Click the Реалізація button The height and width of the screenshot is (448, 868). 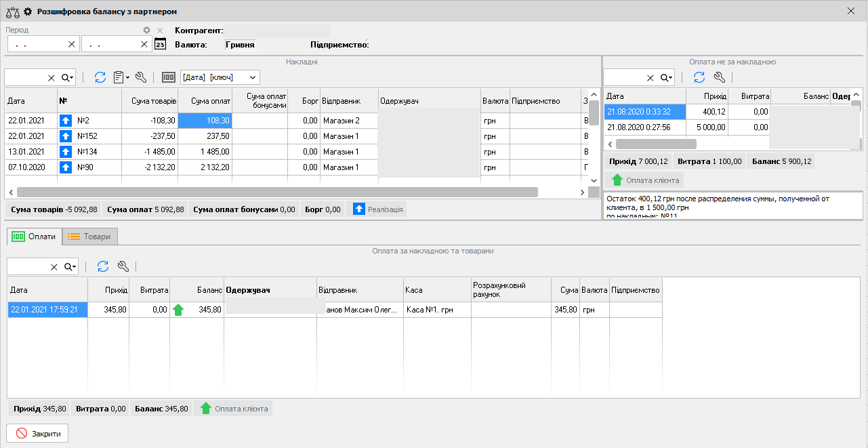coord(378,209)
